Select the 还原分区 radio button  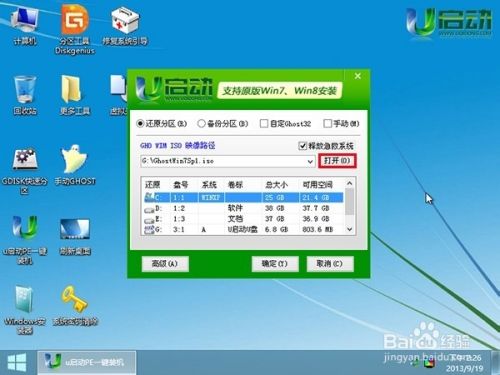(x=140, y=124)
